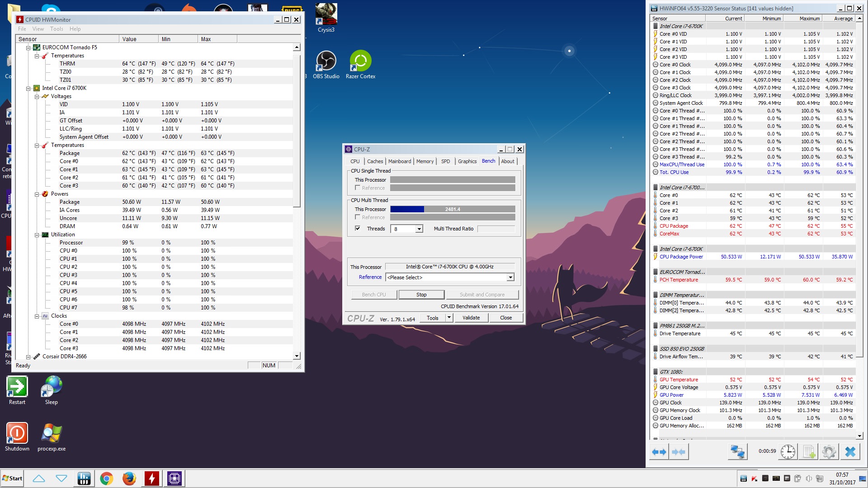The width and height of the screenshot is (868, 488).
Task: Click the Sensor column header in HWMonitor
Action: click(67, 39)
